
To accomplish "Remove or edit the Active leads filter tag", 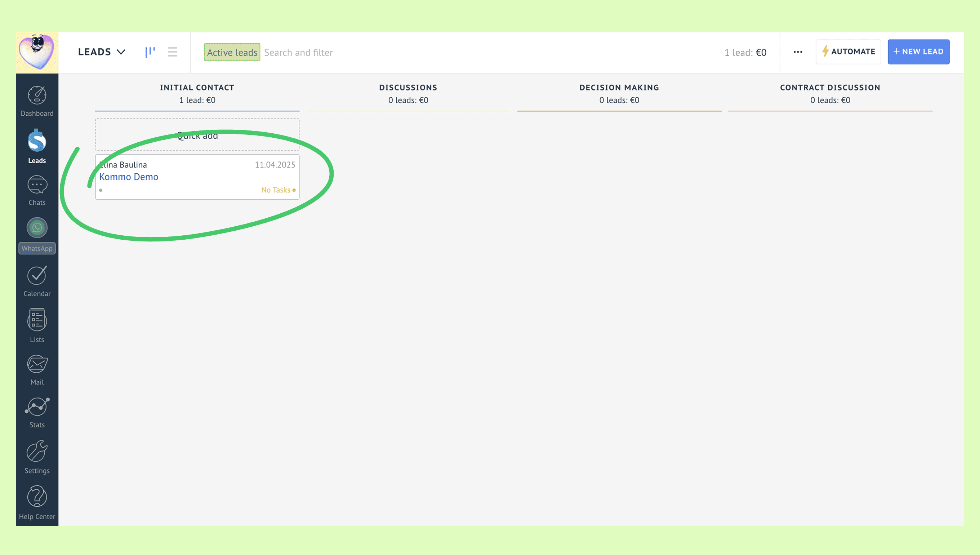I will (x=232, y=52).
